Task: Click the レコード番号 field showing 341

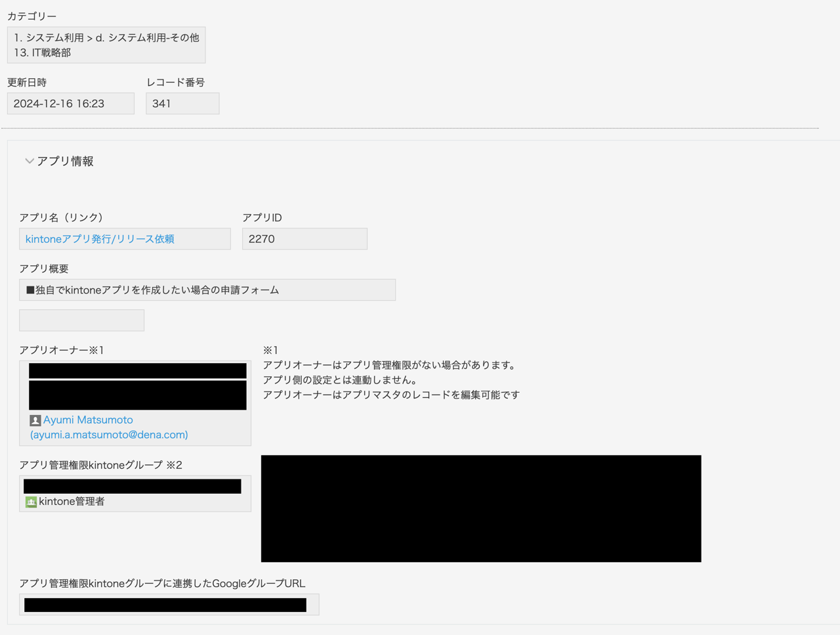Action: 182,104
